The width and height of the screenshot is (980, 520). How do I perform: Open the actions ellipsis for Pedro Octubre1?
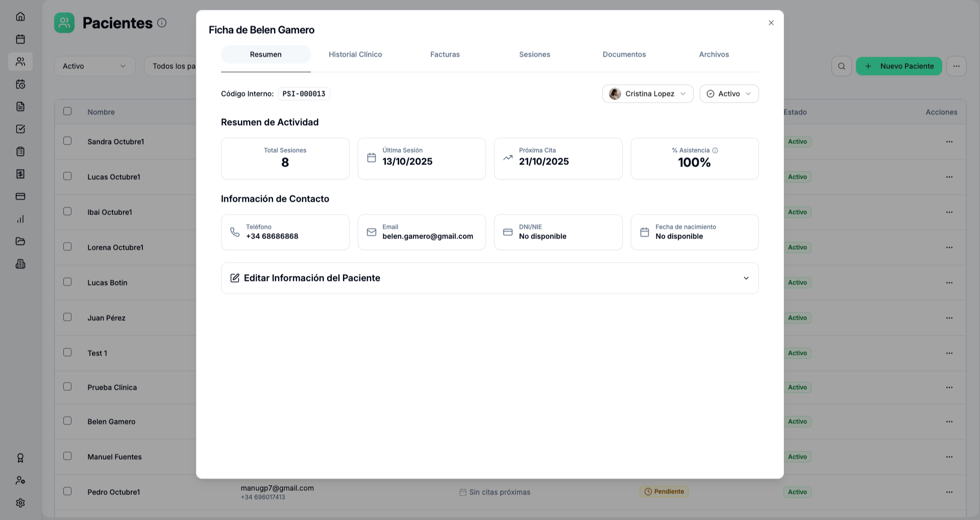pos(949,491)
